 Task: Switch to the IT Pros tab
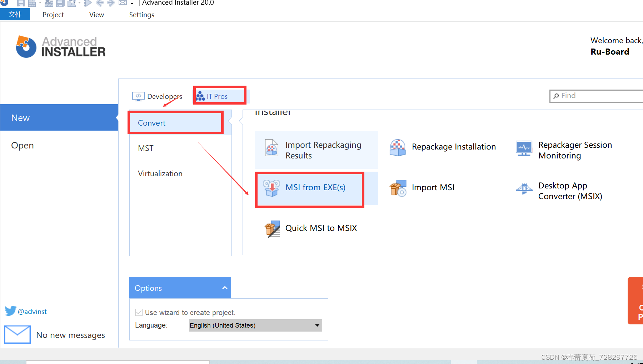coord(220,96)
